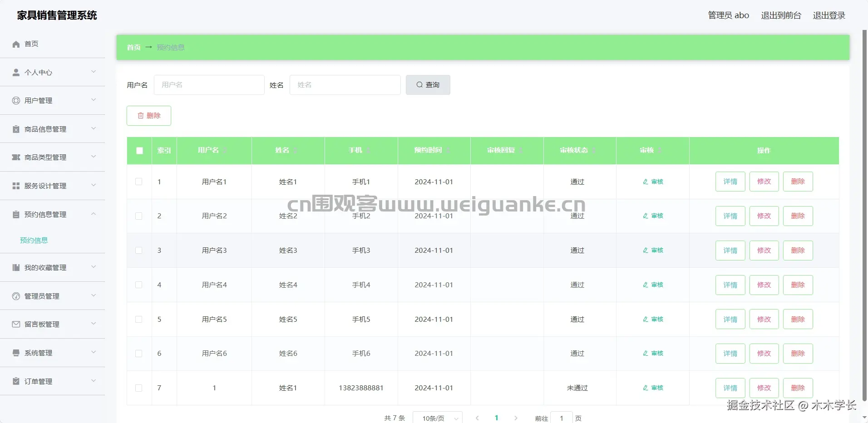Open the 订单管理 menu item
Screen dimensions: 868x423
pyautogui.click(x=53, y=381)
